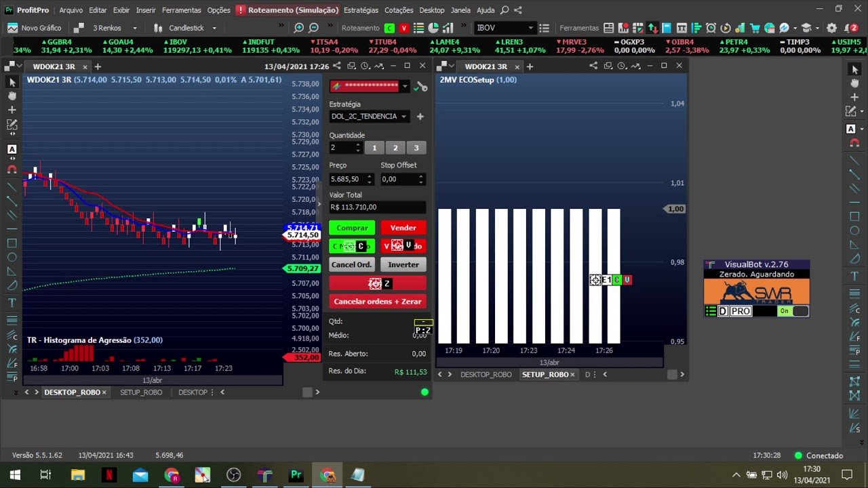Open Premiere Pro from the taskbar
The width and height of the screenshot is (868, 488).
[296, 475]
